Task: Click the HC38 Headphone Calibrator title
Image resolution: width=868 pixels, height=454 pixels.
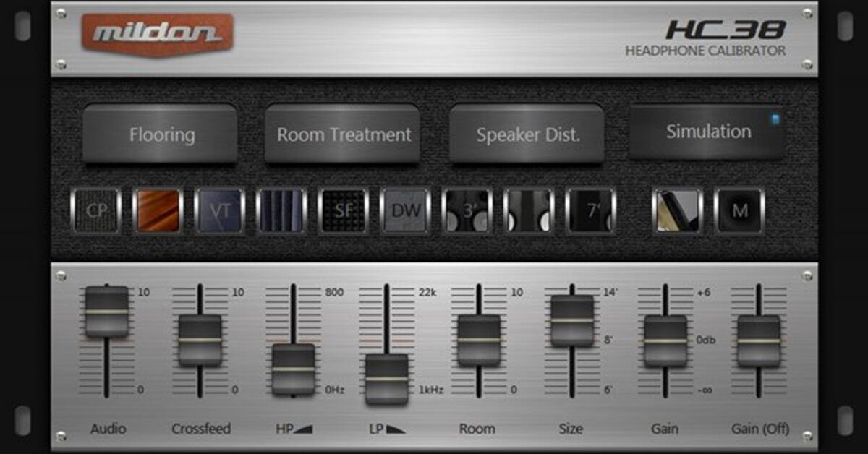Action: 705,38
